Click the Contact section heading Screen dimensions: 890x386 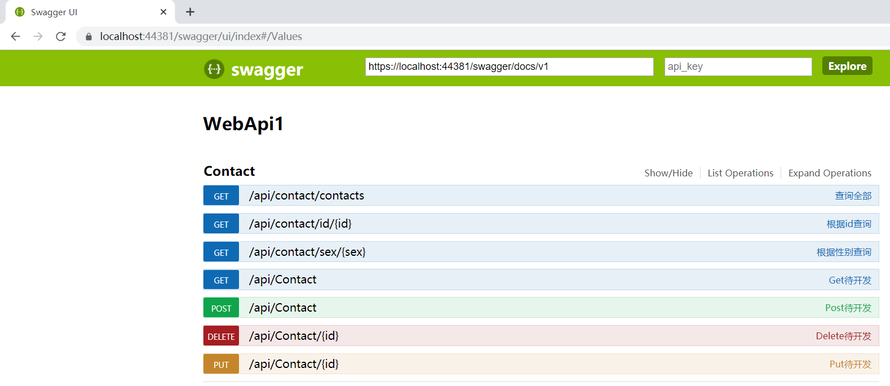tap(229, 171)
